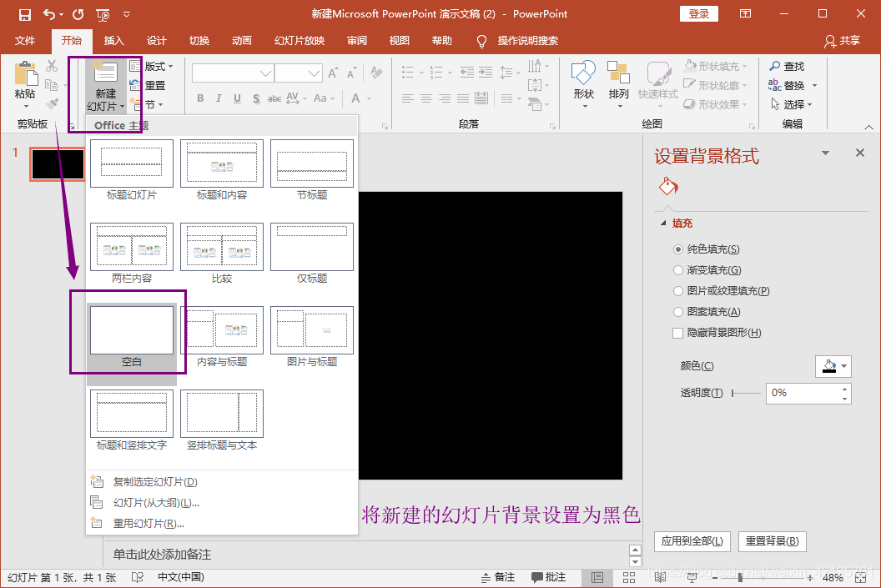Select the fill paint bucket icon
Viewport: 881px width, 588px height.
point(668,186)
